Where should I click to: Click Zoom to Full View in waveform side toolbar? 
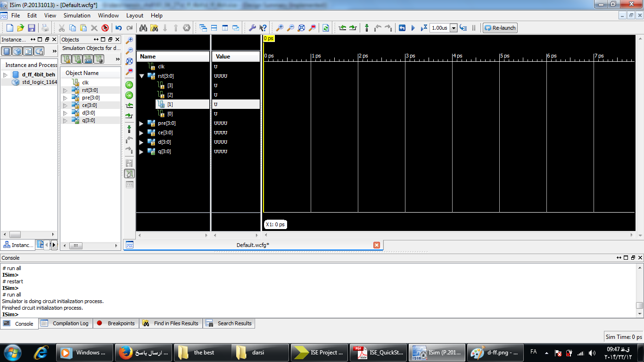[x=129, y=61]
